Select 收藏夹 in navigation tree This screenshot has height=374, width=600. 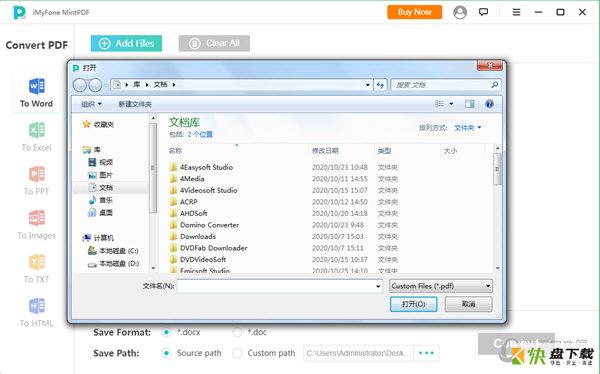(98, 124)
